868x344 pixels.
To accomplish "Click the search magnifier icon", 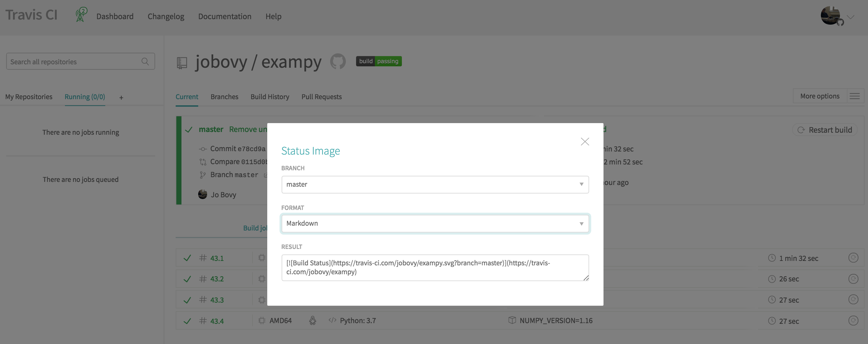I will click(x=145, y=62).
